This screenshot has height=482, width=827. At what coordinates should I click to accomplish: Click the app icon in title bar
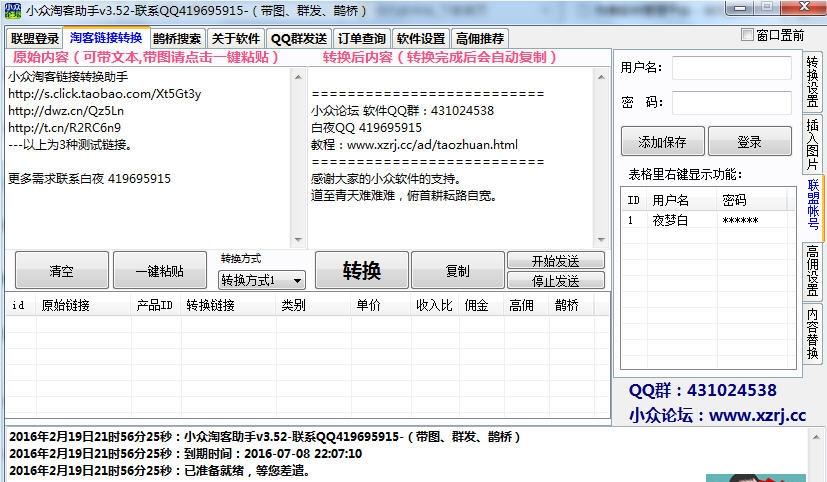pos(13,10)
